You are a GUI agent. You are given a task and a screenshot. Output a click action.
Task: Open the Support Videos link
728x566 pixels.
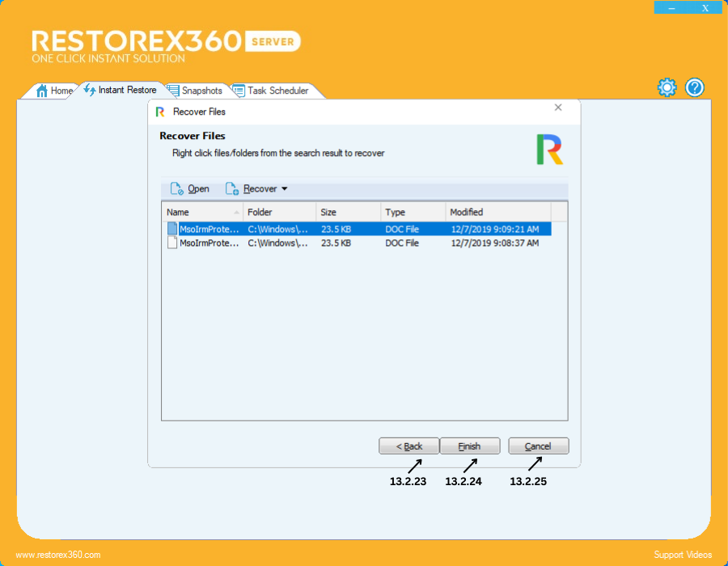[x=683, y=555]
